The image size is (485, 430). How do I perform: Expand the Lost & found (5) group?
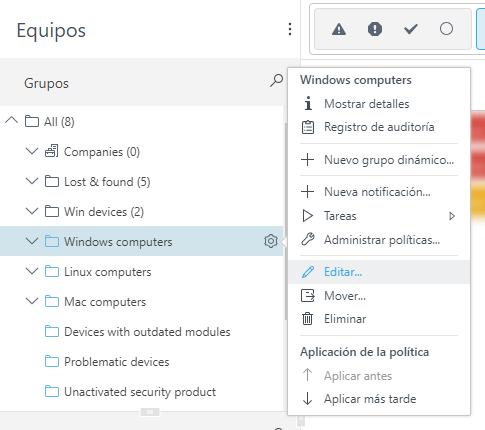[x=32, y=181]
